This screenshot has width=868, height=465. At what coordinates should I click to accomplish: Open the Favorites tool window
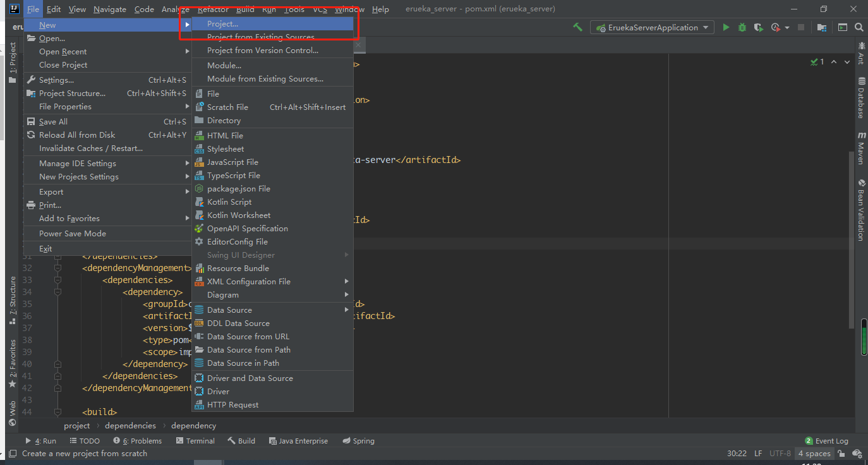(x=13, y=363)
